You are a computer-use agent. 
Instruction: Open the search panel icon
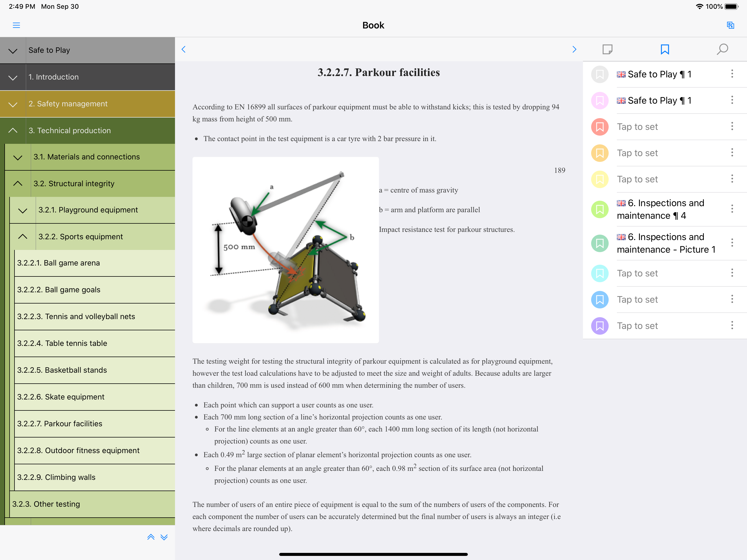[722, 49]
